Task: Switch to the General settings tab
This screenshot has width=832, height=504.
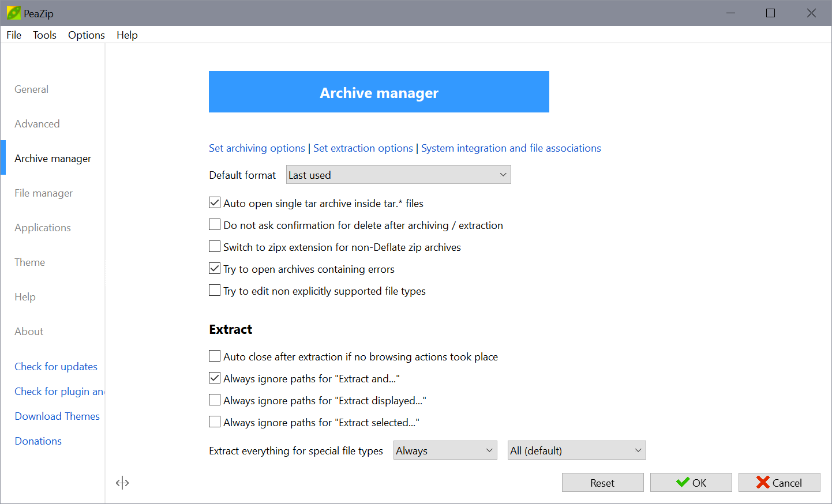Action: 32,89
